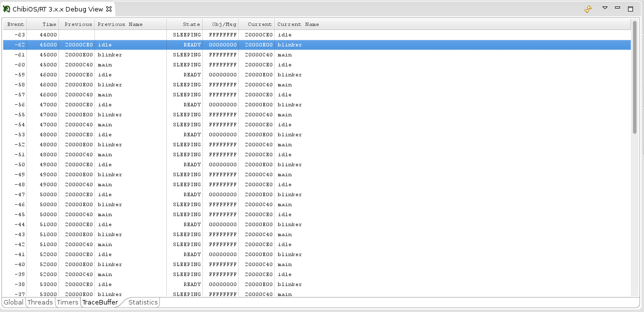Viewport: 644px width, 312px height.
Task: Click the Obj/Msg column header
Action: (221, 24)
